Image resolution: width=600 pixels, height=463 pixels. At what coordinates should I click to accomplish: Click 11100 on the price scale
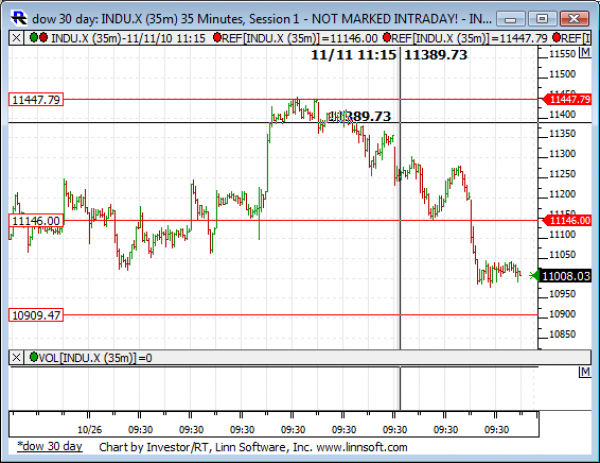click(562, 234)
